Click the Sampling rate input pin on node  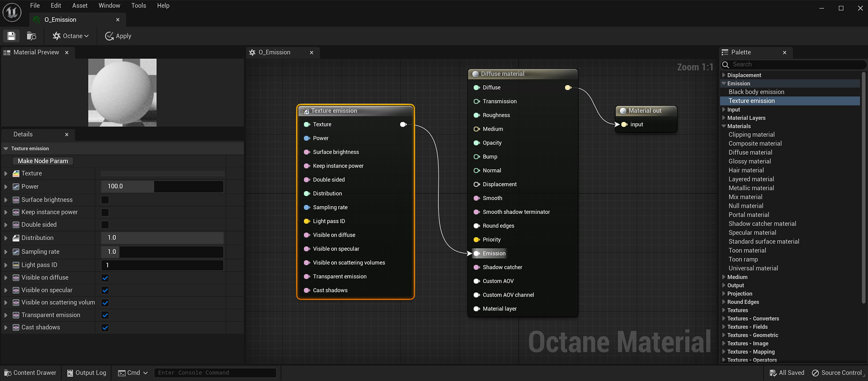tap(307, 207)
